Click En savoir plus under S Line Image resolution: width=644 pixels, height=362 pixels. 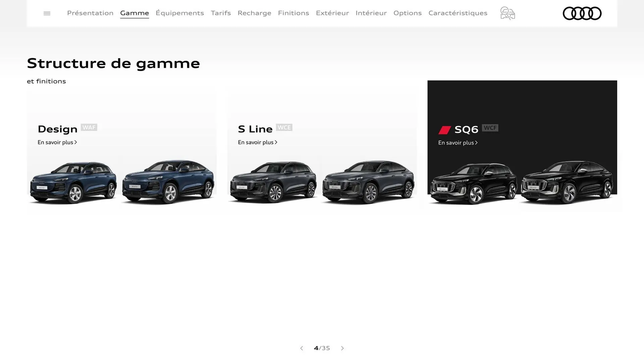tap(256, 142)
